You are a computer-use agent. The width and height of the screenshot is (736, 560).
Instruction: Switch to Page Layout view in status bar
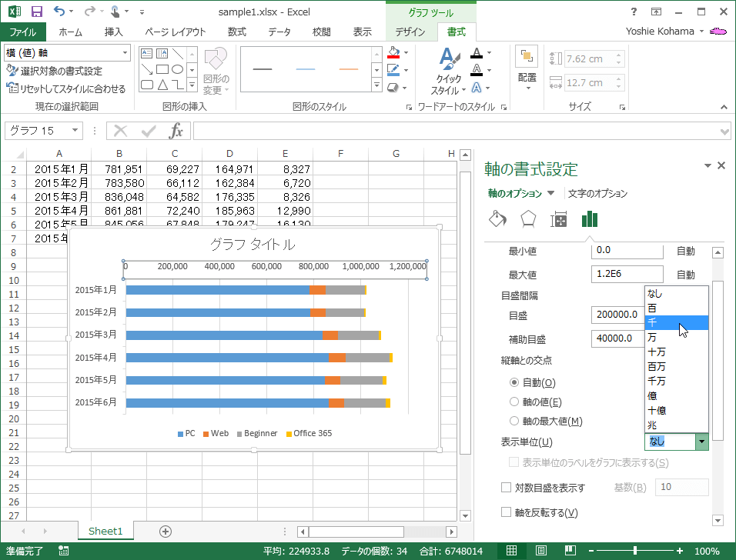pos(540,550)
